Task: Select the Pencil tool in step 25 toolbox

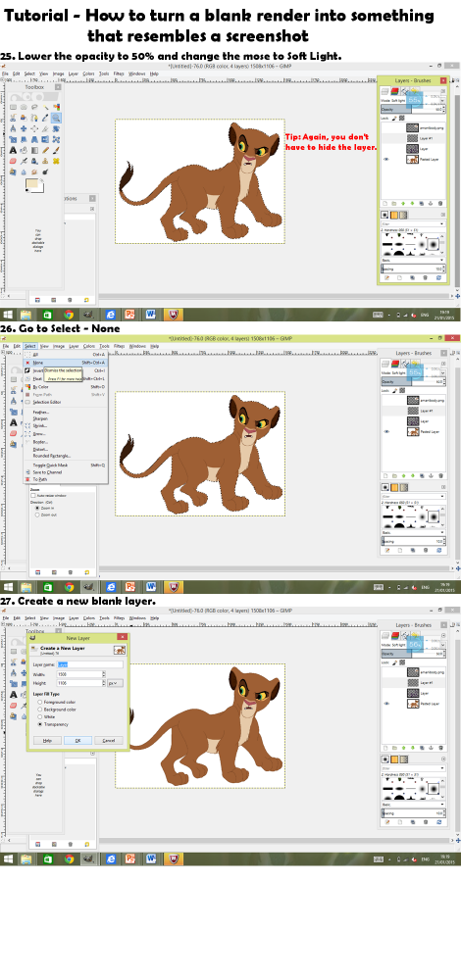Action: (45, 151)
